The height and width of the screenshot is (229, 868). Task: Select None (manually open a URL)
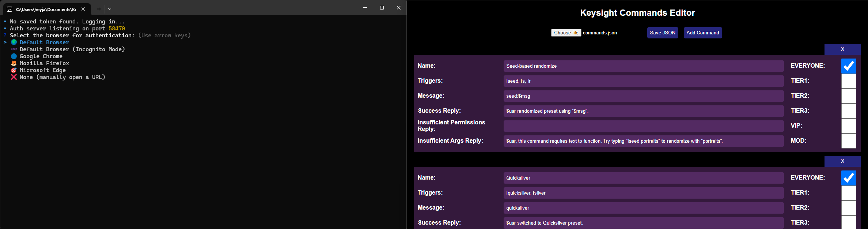(62, 77)
